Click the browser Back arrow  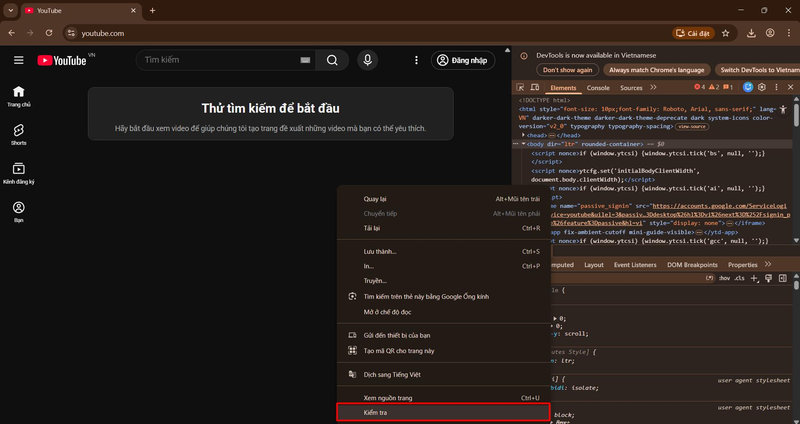pos(11,33)
